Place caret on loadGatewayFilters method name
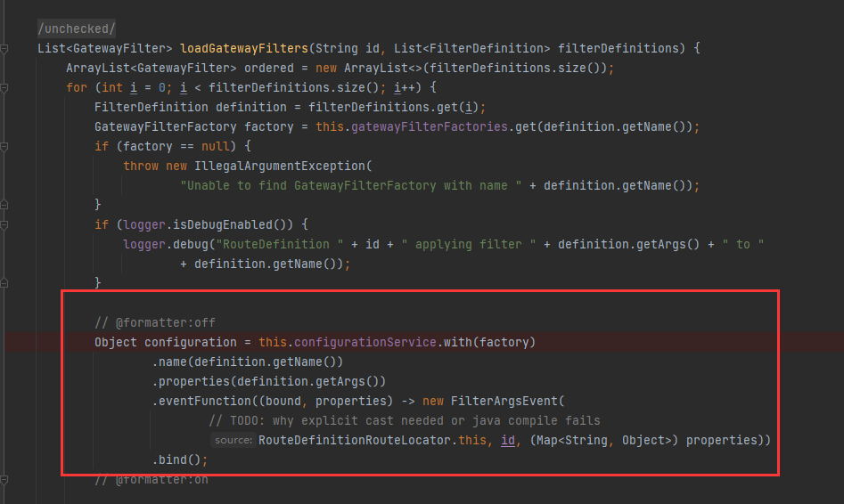Viewport: 844px width, 504px height. tap(244, 48)
